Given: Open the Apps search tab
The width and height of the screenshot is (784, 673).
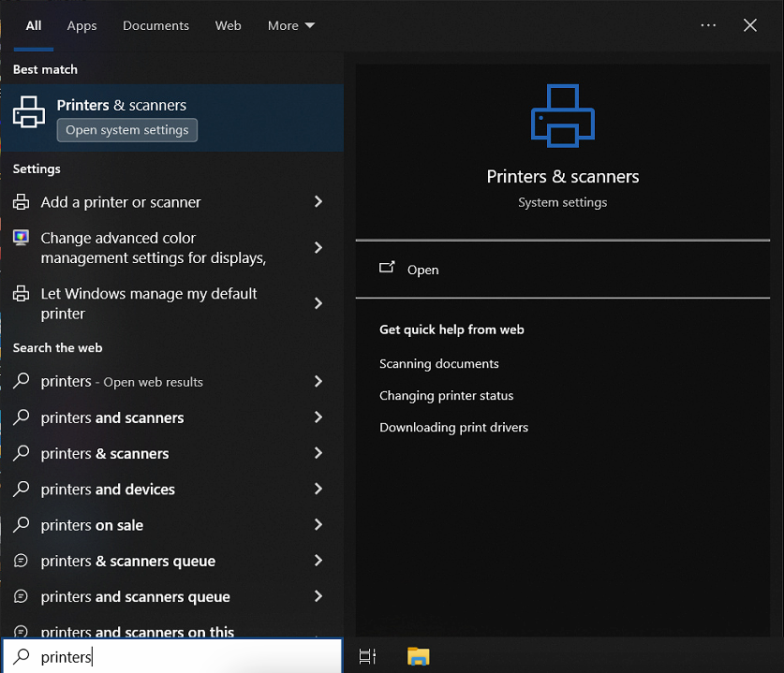Looking at the screenshot, I should (82, 26).
